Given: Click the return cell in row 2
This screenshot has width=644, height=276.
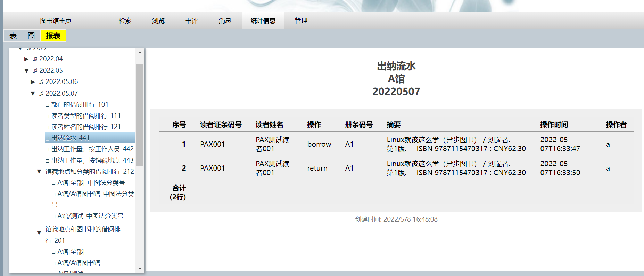Looking at the screenshot, I should click(317, 168).
